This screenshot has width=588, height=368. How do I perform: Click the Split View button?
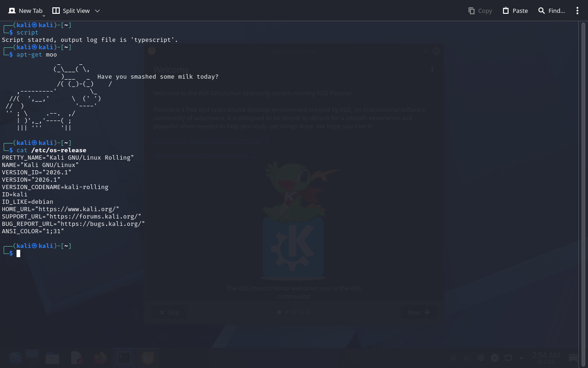pos(71,11)
